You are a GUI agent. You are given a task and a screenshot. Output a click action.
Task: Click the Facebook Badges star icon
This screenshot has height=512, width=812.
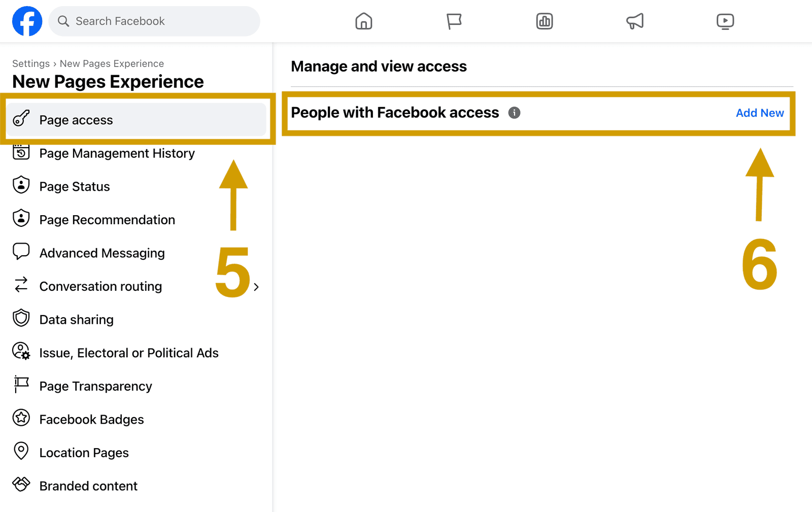[x=21, y=418]
